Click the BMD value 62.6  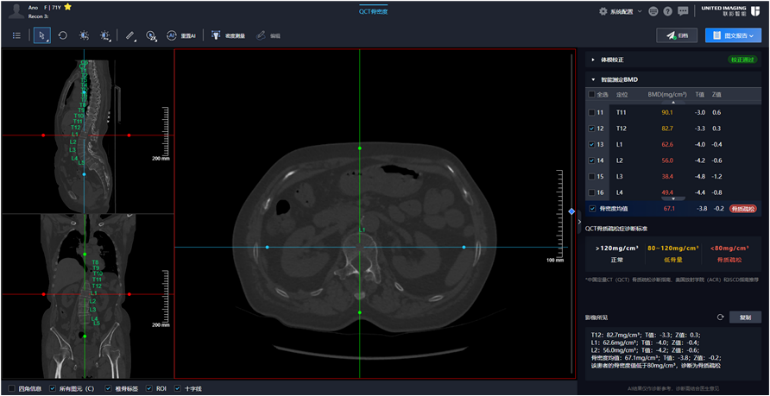667,144
